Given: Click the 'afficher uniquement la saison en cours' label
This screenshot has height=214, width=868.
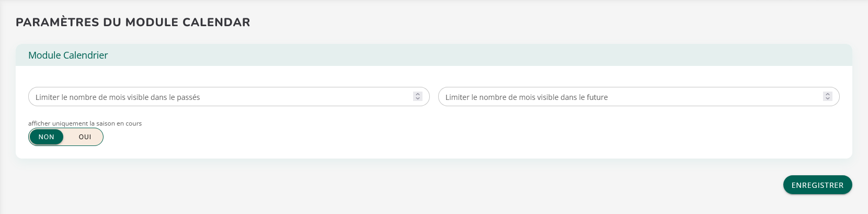Looking at the screenshot, I should (x=85, y=123).
